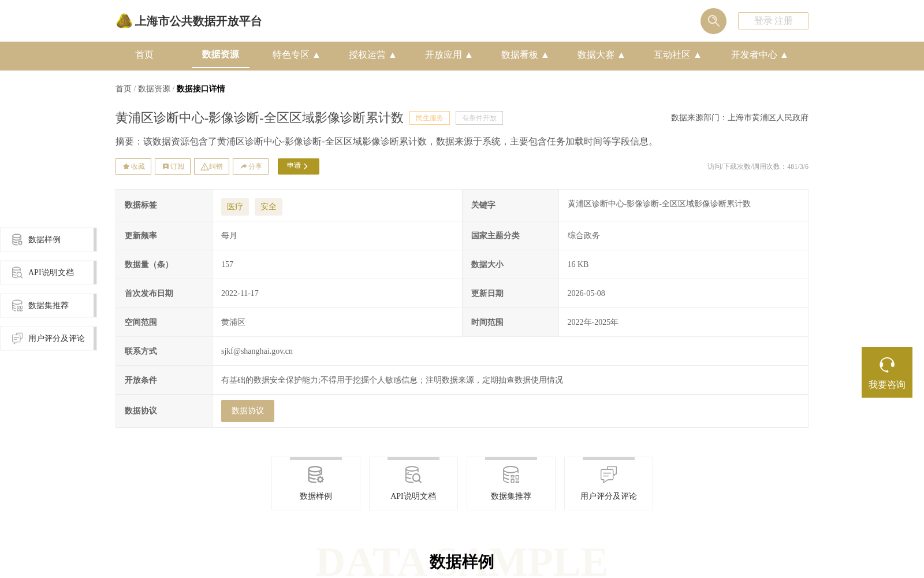
Task: Click the arrow icon on 分享
Action: 244,166
